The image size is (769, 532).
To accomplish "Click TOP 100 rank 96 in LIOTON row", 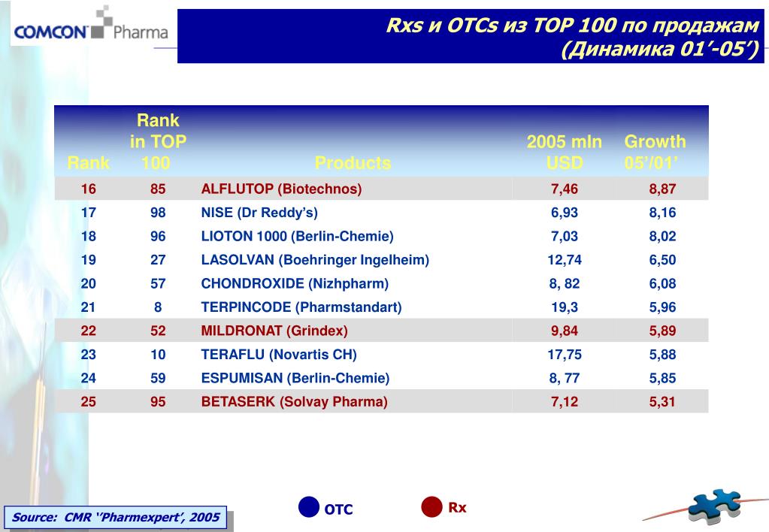I will click(158, 236).
